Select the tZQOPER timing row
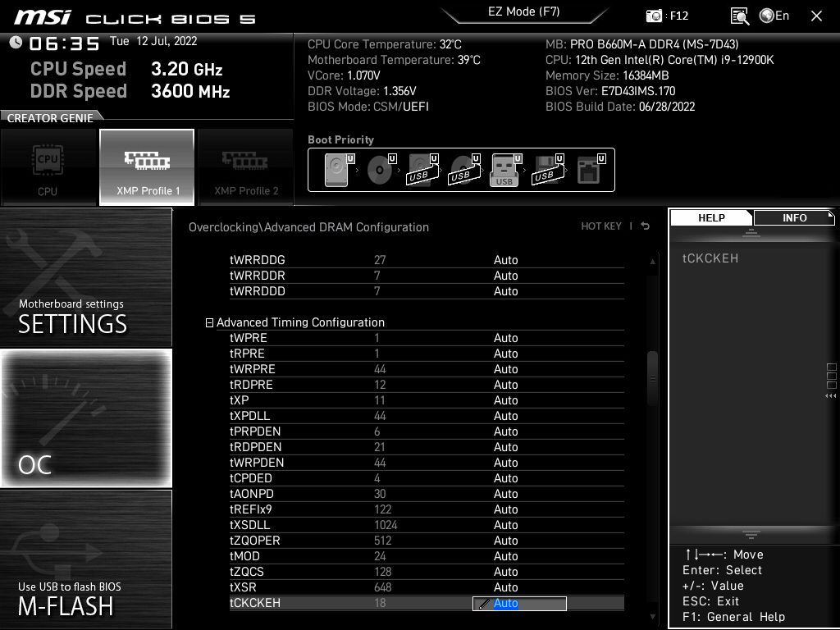The height and width of the screenshot is (630, 840). coord(427,540)
